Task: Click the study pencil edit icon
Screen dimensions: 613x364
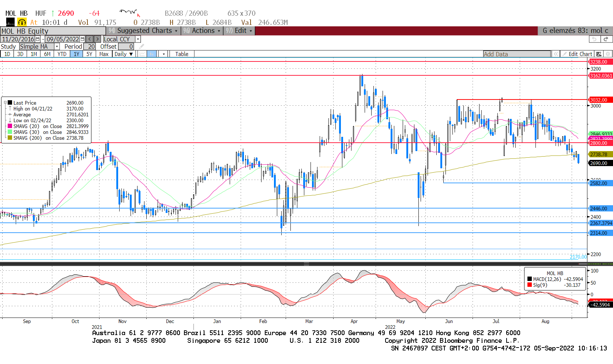Action: pos(142,46)
